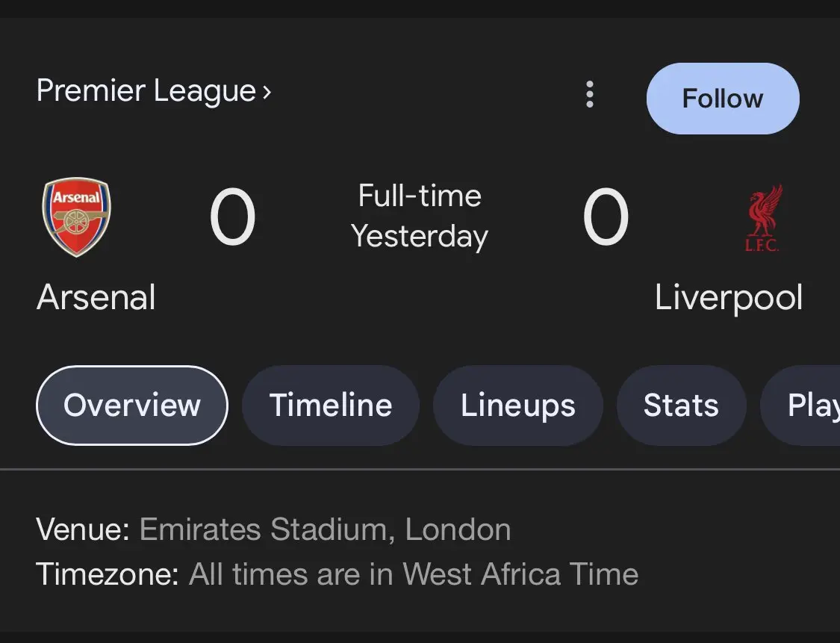The height and width of the screenshot is (643, 840).
Task: Click the West Africa Time timezone note
Action: point(414,574)
